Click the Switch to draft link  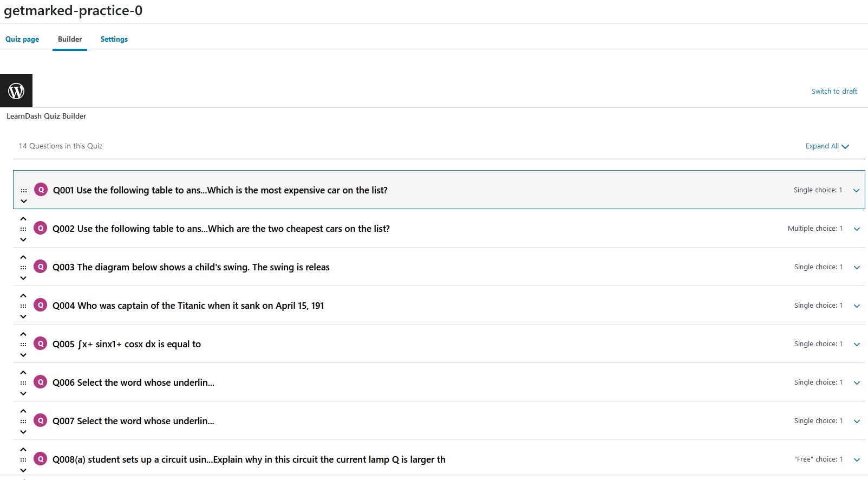coord(834,91)
